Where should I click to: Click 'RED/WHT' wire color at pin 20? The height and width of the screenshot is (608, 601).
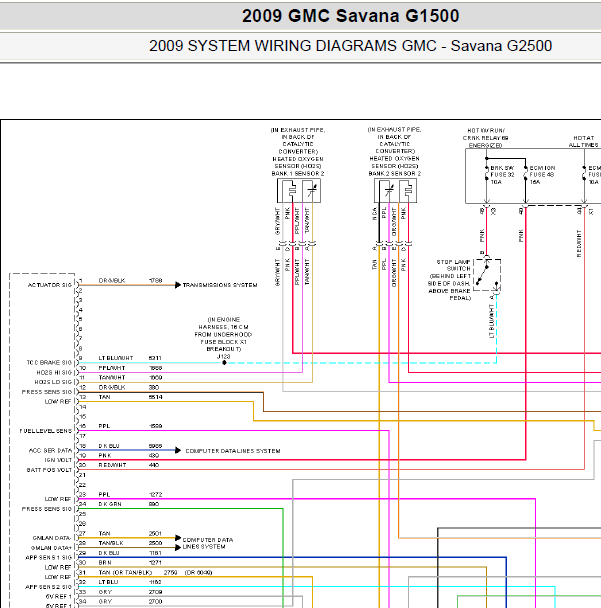point(112,465)
